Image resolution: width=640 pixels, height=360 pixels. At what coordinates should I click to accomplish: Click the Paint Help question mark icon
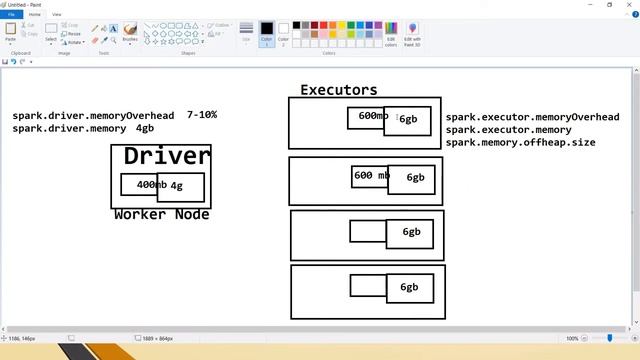coord(635,14)
